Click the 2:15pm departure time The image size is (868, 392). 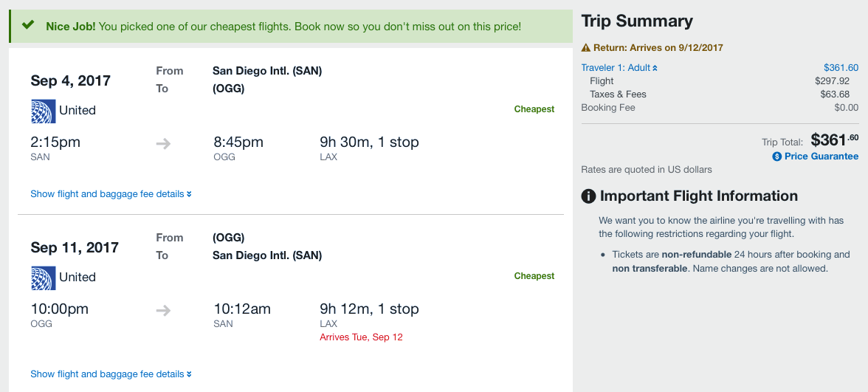[x=55, y=142]
